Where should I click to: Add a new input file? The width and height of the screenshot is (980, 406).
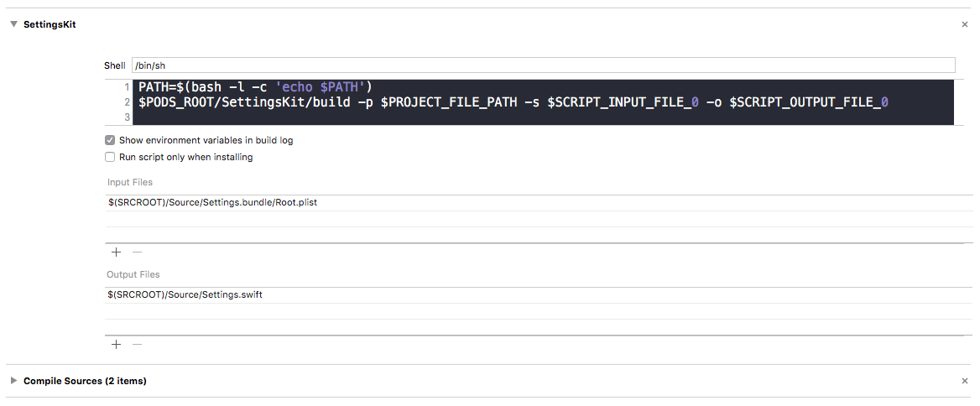click(116, 252)
